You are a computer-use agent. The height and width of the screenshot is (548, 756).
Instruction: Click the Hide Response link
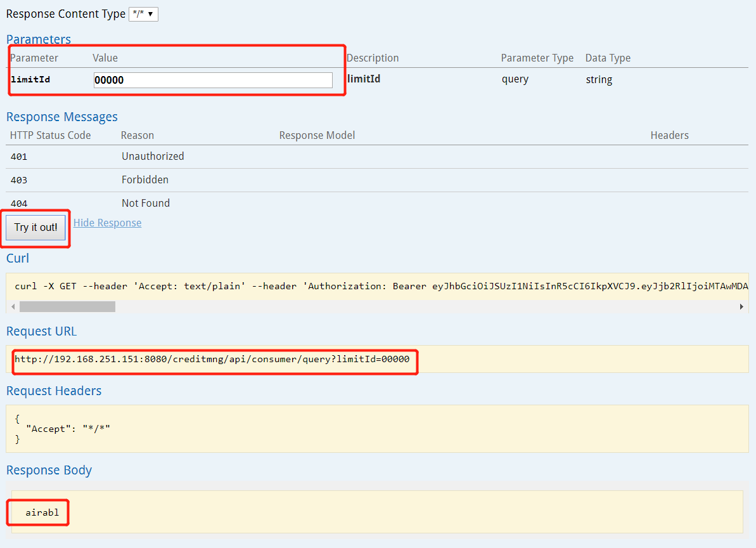[107, 223]
